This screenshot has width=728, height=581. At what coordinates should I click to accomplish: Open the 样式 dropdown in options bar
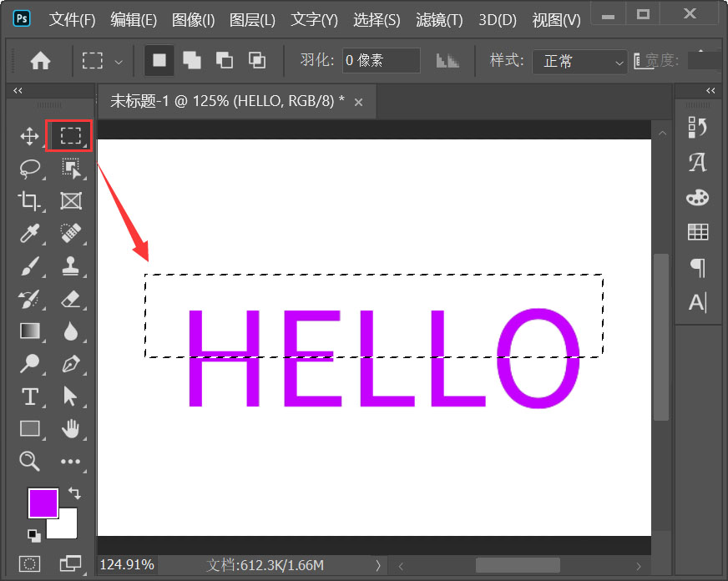pos(579,61)
